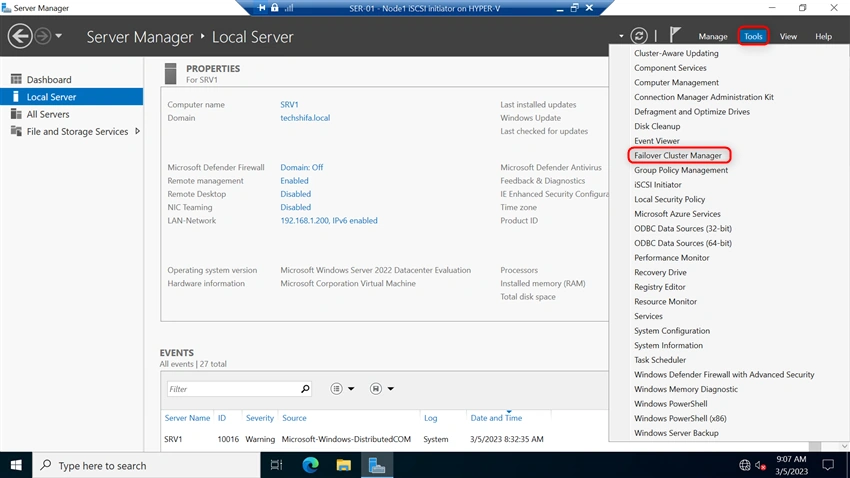850x478 pixels.
Task: Open Local Security Policy
Action: coord(669,199)
